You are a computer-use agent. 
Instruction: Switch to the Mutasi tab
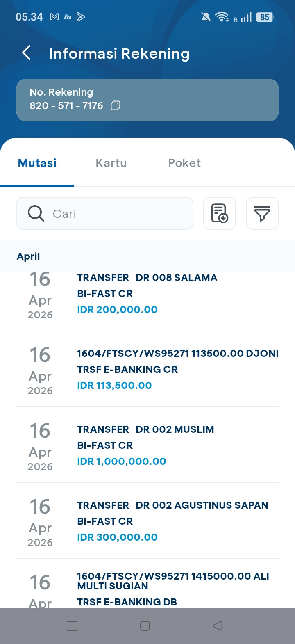[x=37, y=163]
